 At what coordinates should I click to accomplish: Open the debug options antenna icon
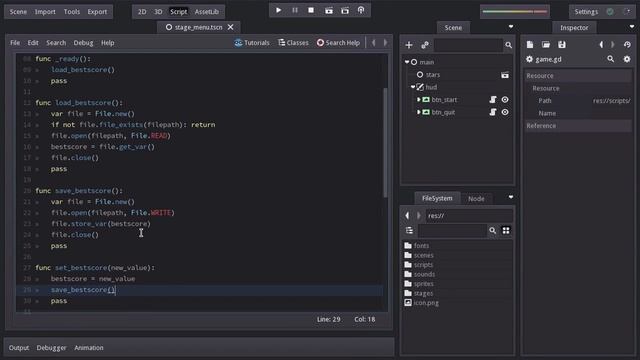click(x=361, y=10)
